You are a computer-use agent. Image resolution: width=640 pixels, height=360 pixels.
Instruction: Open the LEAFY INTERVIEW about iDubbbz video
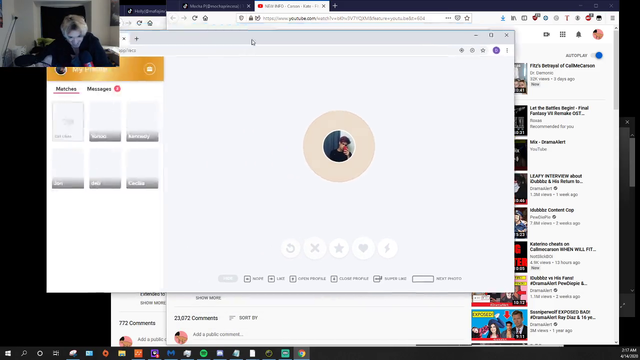tap(556, 179)
